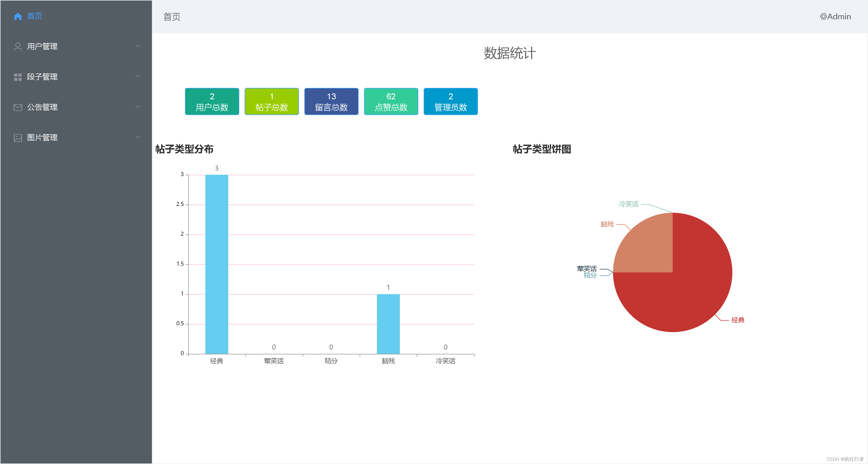Screen dimensions: 868x464
Task: Click the 帖子类型分布 chart title
Action: (184, 149)
